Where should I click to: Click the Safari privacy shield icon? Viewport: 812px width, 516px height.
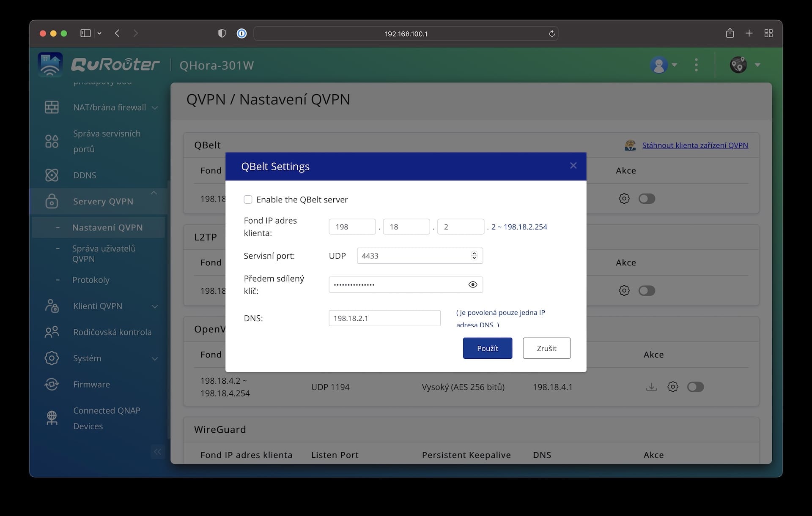[222, 33]
